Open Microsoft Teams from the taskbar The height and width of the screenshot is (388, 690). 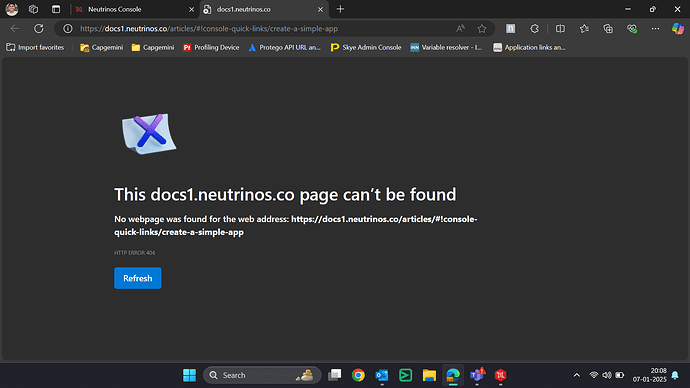pos(477,375)
